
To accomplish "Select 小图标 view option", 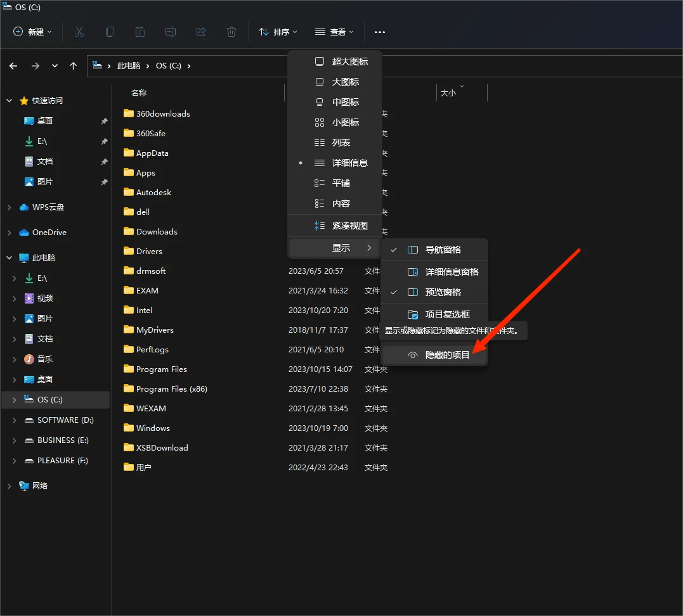I will pyautogui.click(x=335, y=122).
